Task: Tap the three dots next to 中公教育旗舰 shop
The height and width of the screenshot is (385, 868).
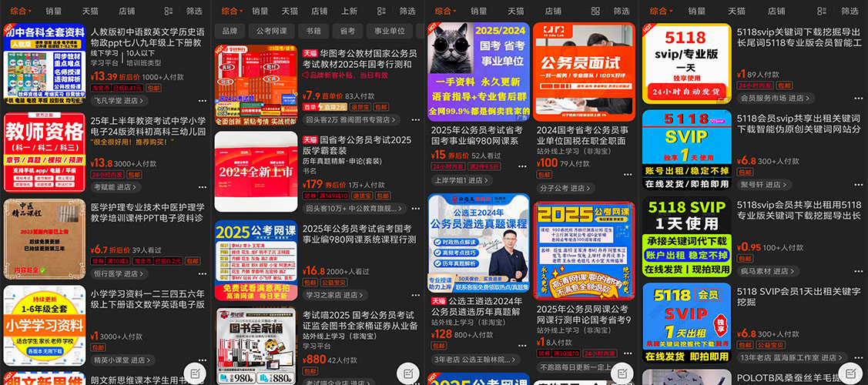Action: 414,209
